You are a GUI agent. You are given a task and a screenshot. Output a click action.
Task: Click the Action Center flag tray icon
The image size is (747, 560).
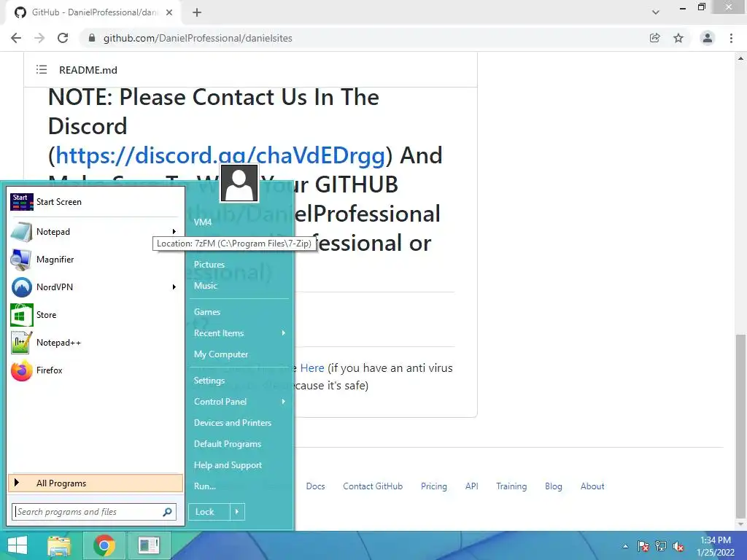coord(643,546)
